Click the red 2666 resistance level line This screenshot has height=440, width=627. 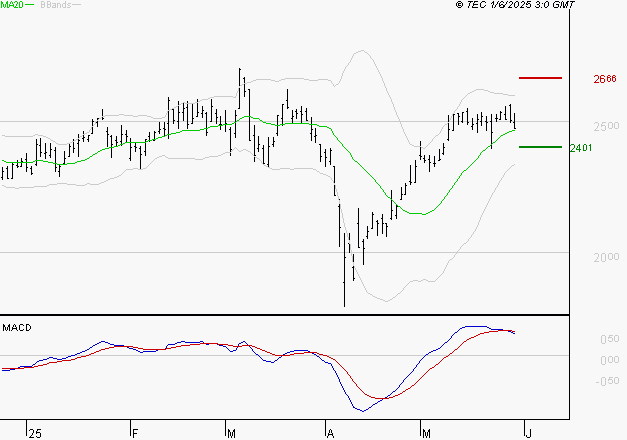tap(540, 78)
